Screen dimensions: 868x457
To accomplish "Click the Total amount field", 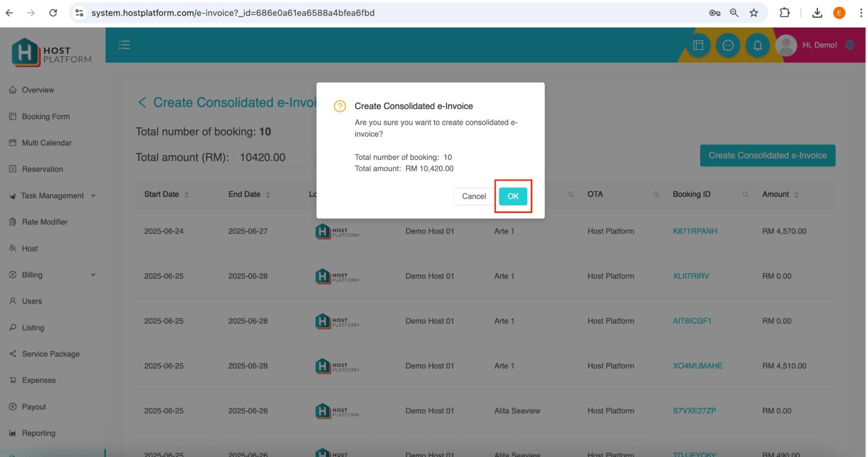I will [275, 157].
